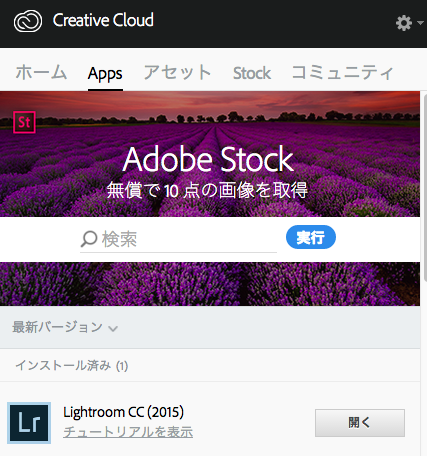The height and width of the screenshot is (456, 427).
Task: Click the Adobe Stock banner title
Action: (208, 159)
